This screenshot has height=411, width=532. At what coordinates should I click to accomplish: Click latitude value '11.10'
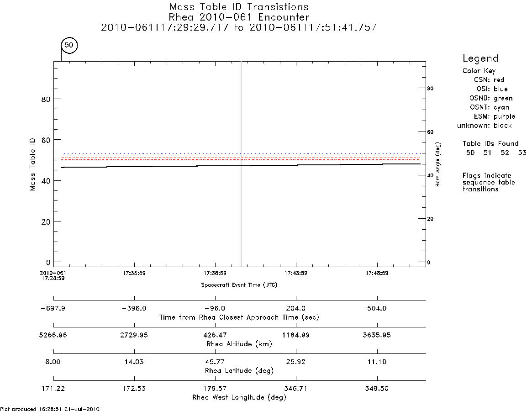(377, 362)
